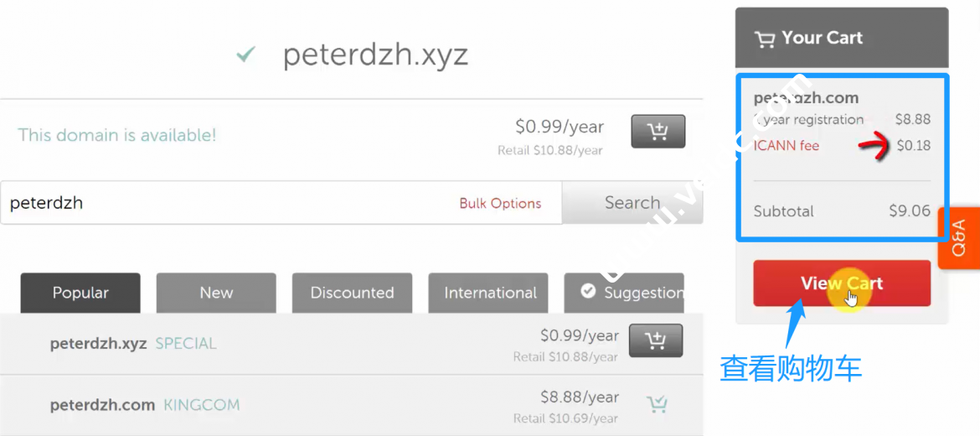The width and height of the screenshot is (980, 436).
Task: Open the Bulk Options link
Action: pyautogui.click(x=500, y=204)
